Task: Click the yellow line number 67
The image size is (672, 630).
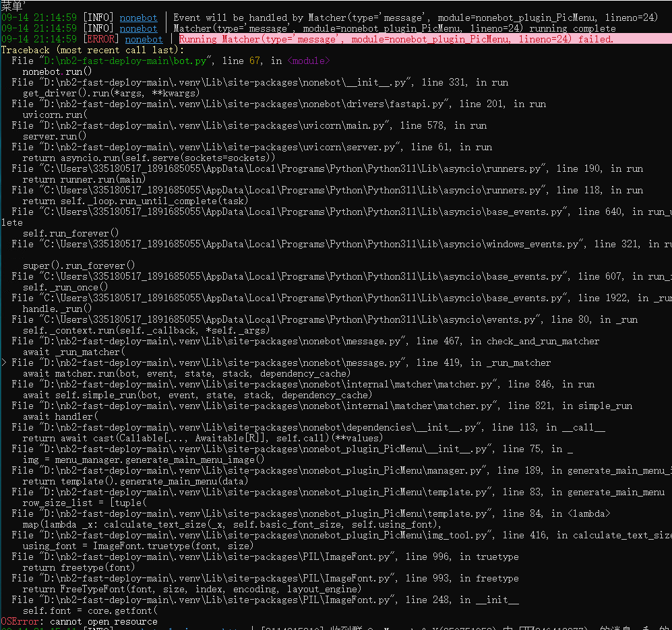Action: click(255, 61)
